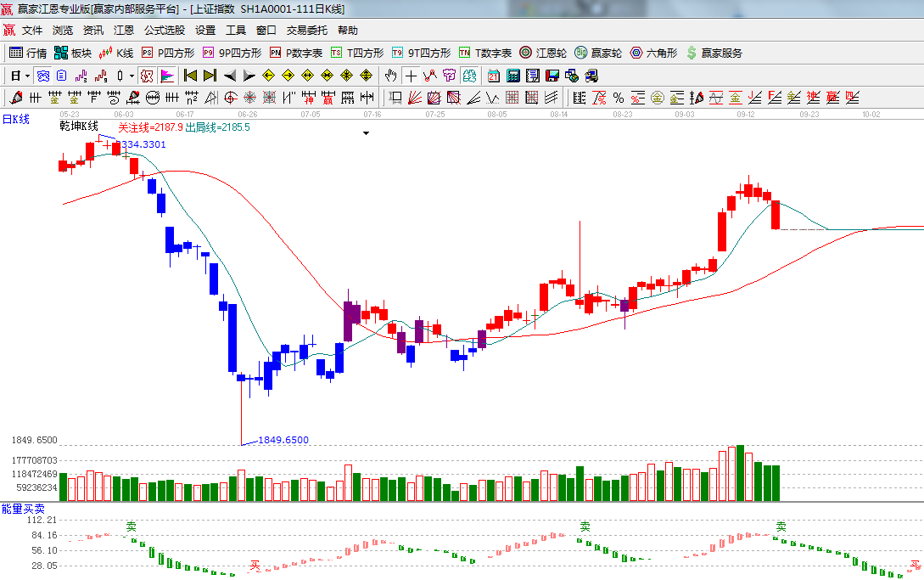Viewport: 924px width, 580px height.
Task: Open the calculator tool icon
Action: pos(513,76)
